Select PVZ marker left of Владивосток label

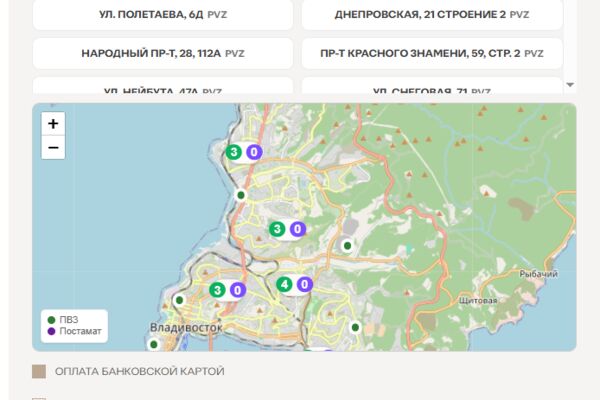coord(179,300)
